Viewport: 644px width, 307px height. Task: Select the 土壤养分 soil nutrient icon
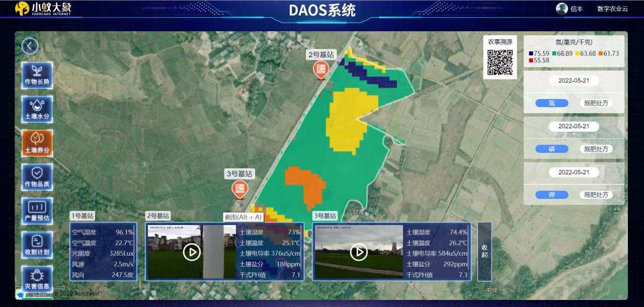tap(37, 143)
